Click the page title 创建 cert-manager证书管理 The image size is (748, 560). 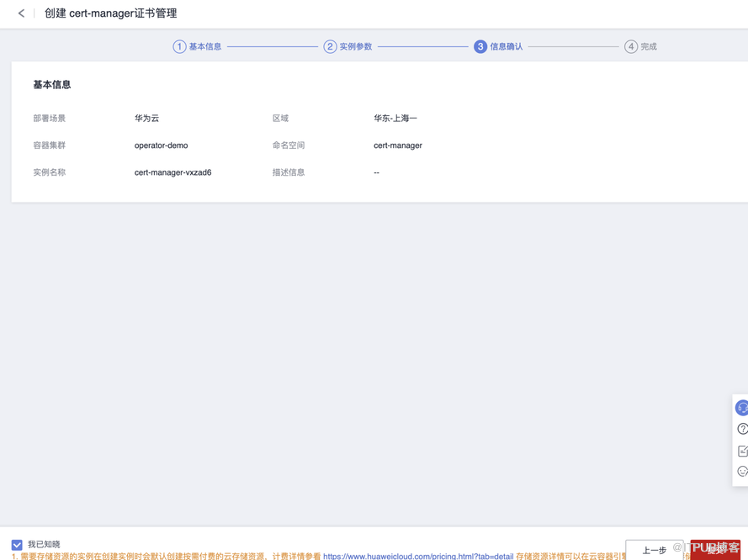tap(110, 13)
